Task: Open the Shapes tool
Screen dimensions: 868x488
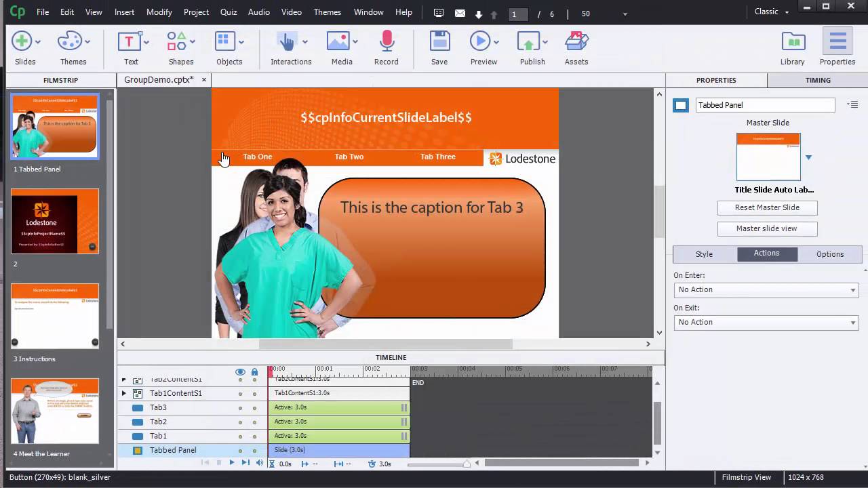Action: [x=177, y=41]
